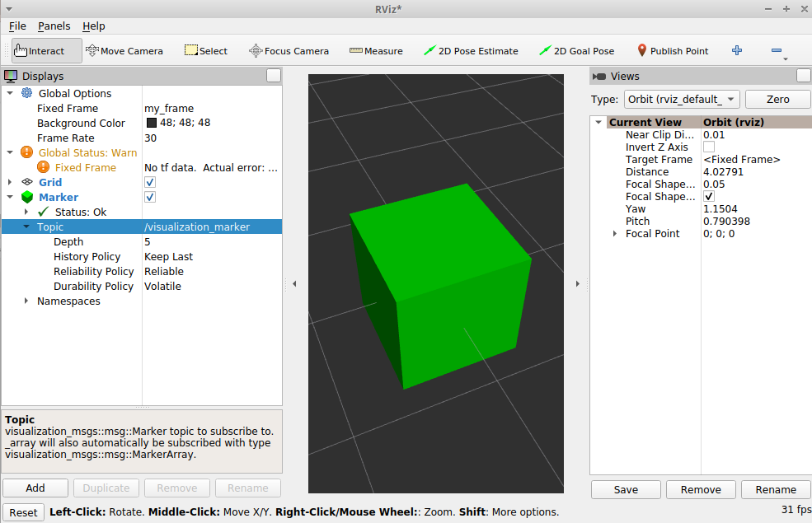
Task: Collapse Global Status tree node
Action: 10,152
